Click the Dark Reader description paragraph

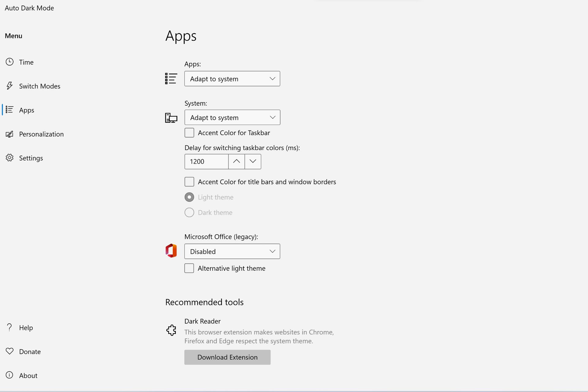(x=259, y=337)
